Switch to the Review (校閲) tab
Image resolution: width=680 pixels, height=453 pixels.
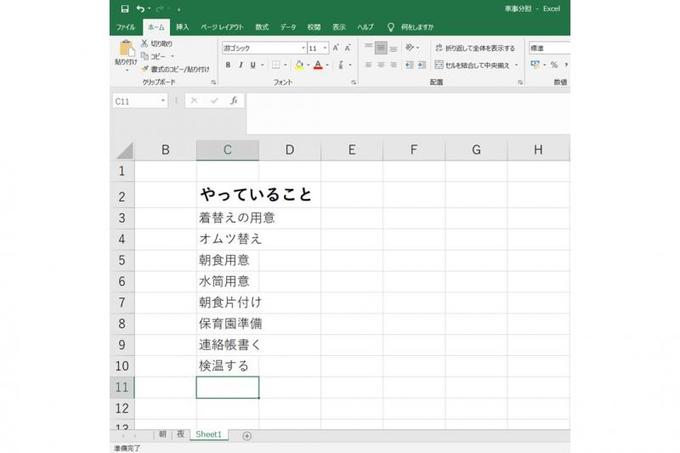click(314, 27)
